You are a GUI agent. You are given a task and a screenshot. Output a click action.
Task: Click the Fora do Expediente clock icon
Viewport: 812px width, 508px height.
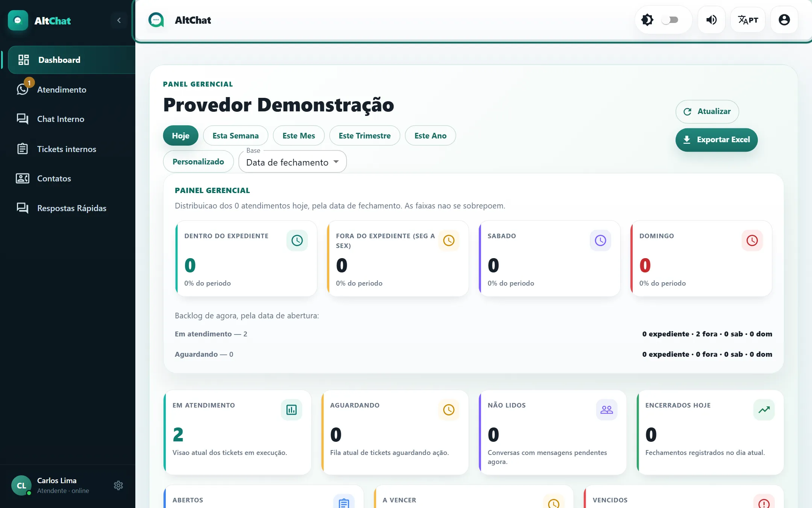click(449, 240)
